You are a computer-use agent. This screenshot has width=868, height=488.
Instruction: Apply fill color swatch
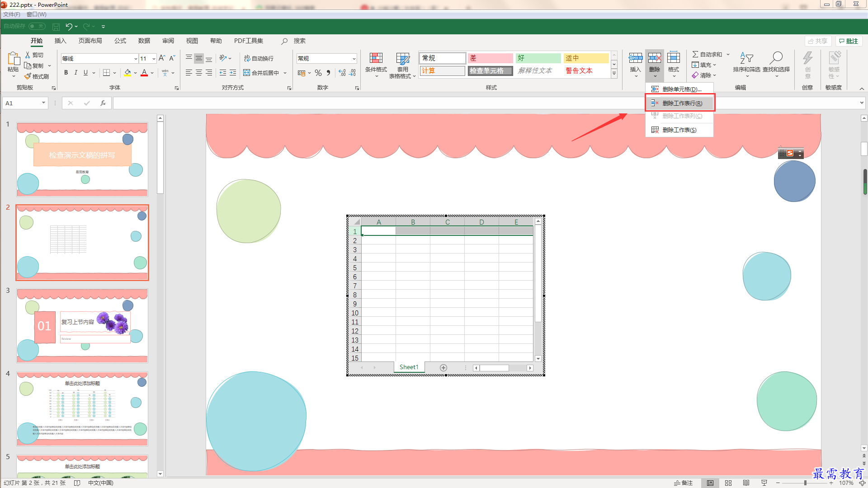tap(127, 73)
